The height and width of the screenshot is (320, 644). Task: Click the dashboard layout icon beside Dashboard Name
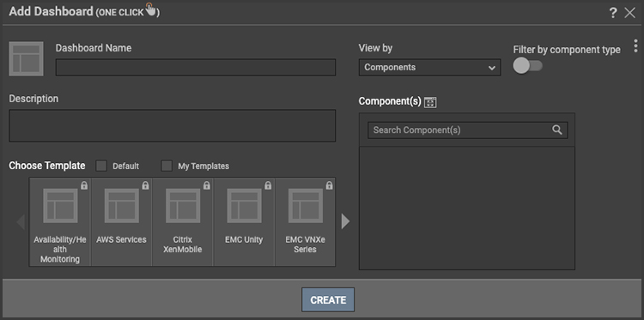click(x=27, y=58)
